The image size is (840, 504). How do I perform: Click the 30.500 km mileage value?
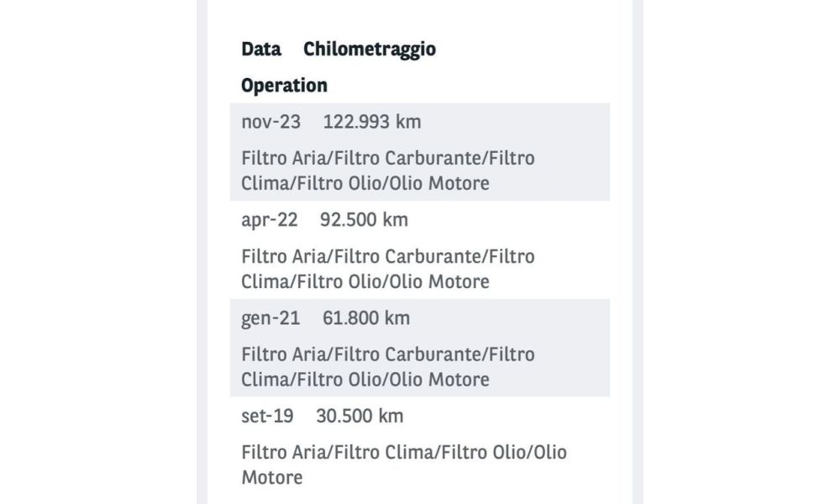point(360,417)
